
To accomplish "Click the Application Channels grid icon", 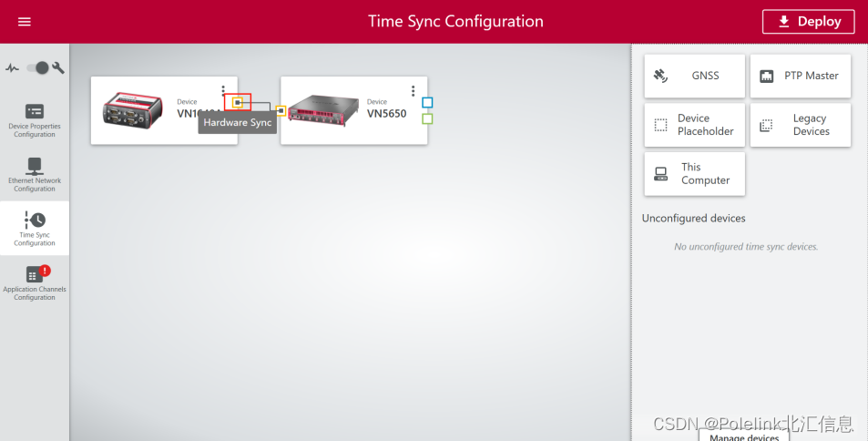I will point(34,274).
